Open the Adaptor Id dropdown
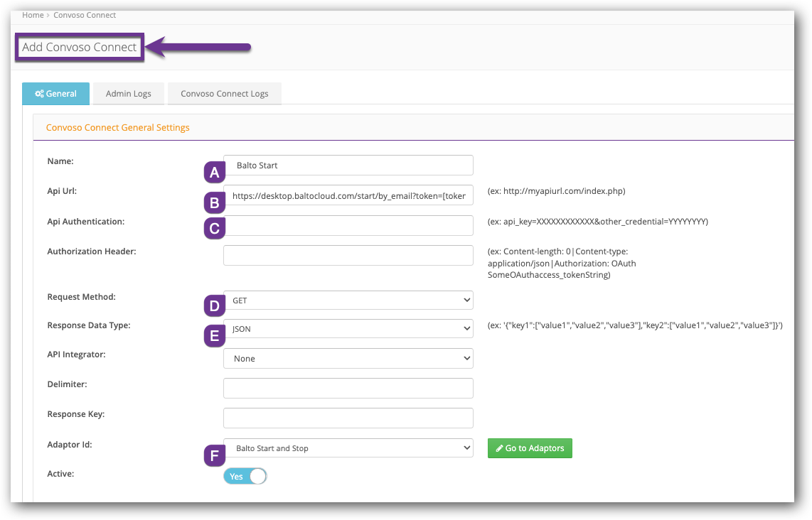The height and width of the screenshot is (520, 812). [x=348, y=448]
